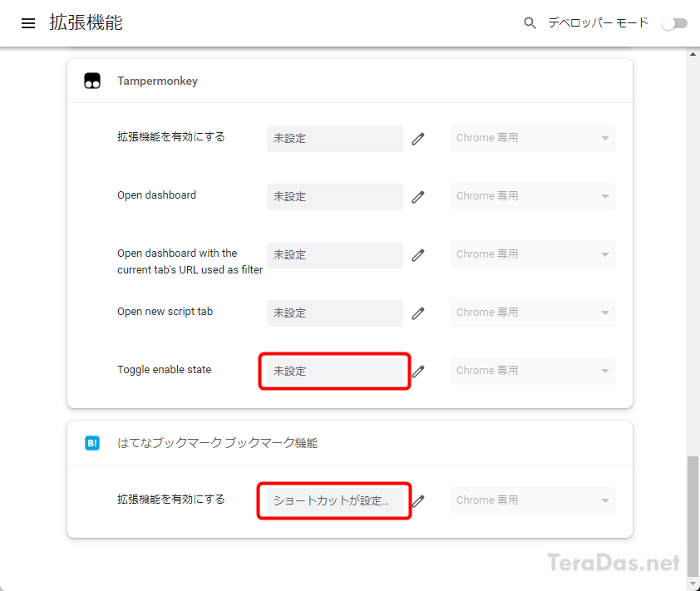Image resolution: width=700 pixels, height=591 pixels.
Task: Click the Tampermonkey extension icon
Action: [x=92, y=81]
